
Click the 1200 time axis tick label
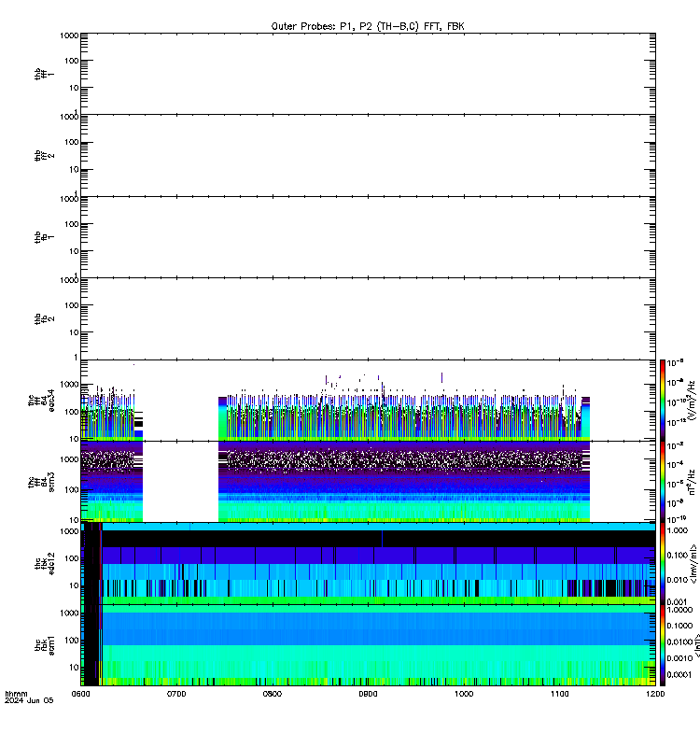(655, 694)
